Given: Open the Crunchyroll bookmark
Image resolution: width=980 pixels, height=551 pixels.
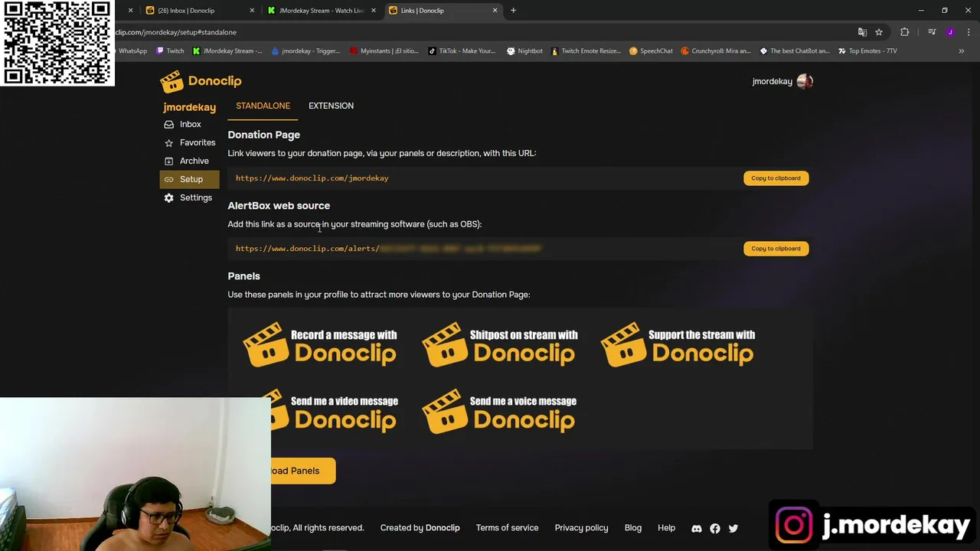Looking at the screenshot, I should (716, 51).
